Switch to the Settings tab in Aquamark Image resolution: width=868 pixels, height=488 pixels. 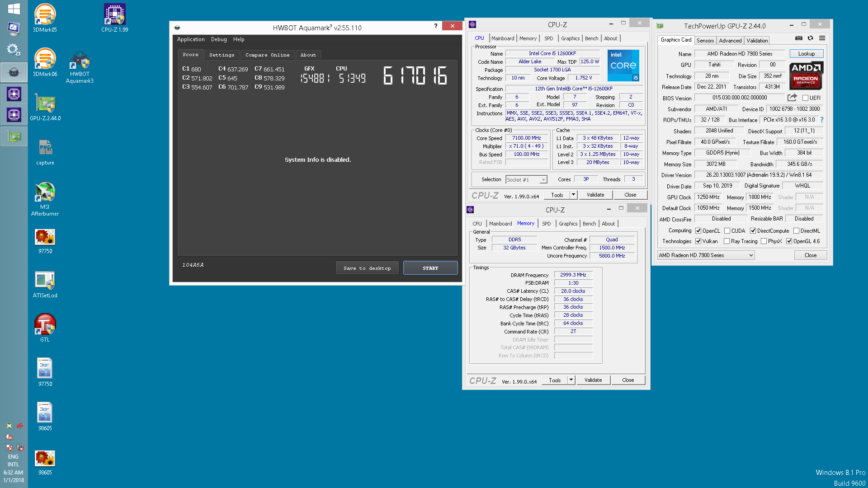pyautogui.click(x=222, y=55)
